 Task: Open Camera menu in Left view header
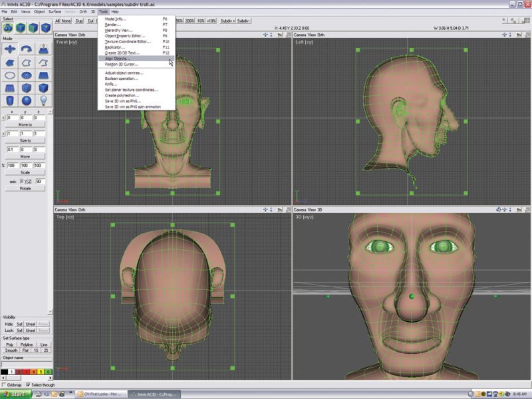[300, 34]
